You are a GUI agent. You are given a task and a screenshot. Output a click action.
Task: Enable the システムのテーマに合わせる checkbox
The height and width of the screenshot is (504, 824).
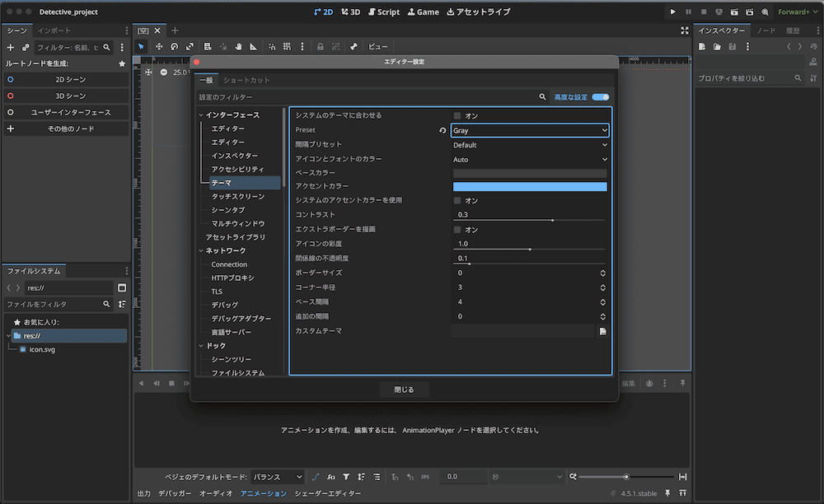(x=457, y=116)
